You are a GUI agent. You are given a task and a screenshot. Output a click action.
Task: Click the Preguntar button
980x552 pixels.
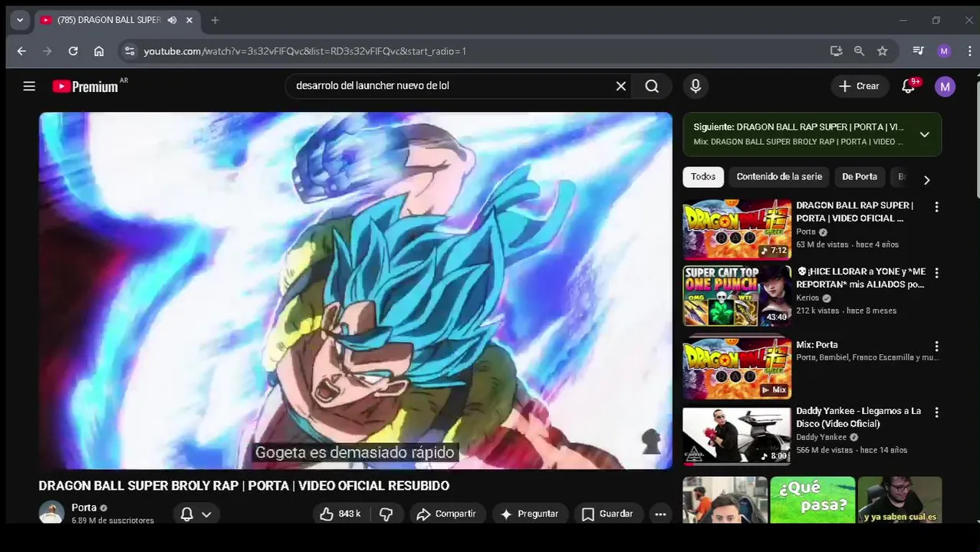pyautogui.click(x=530, y=514)
